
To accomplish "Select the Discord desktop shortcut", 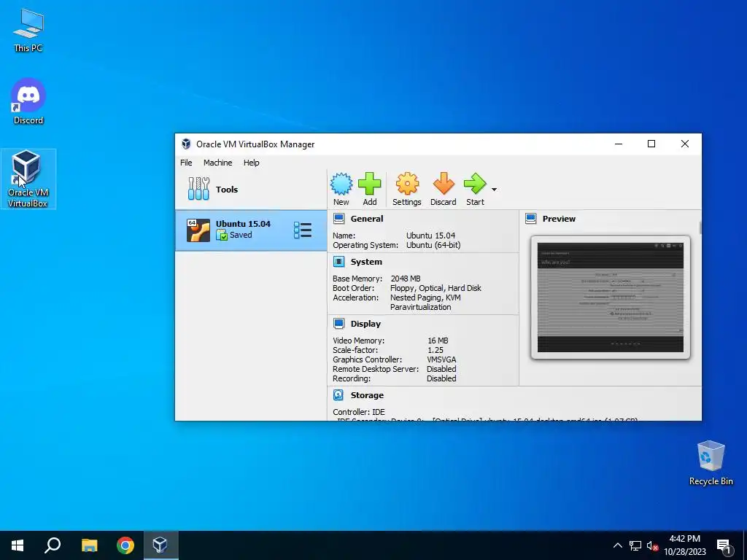I will coord(28,101).
